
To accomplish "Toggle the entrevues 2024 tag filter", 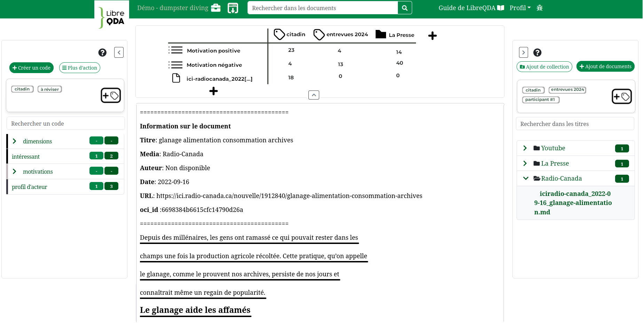I will (567, 90).
